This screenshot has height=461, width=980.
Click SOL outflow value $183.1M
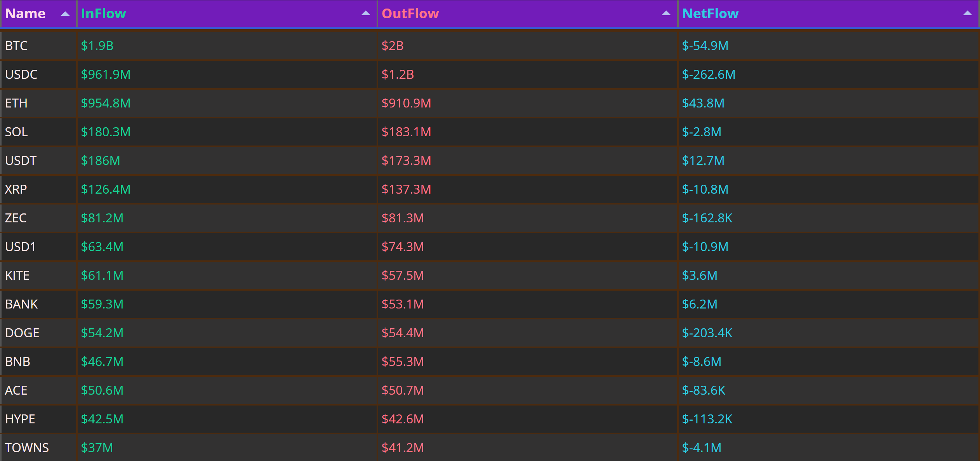[x=406, y=132]
